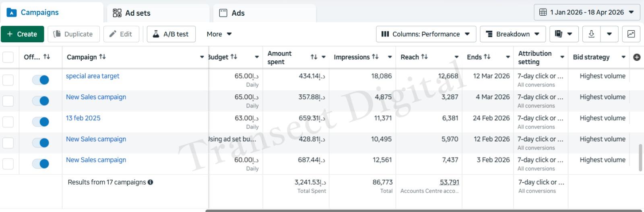Image resolution: width=644 pixels, height=212 pixels.
Task: Click the green Create button
Action: 22,34
